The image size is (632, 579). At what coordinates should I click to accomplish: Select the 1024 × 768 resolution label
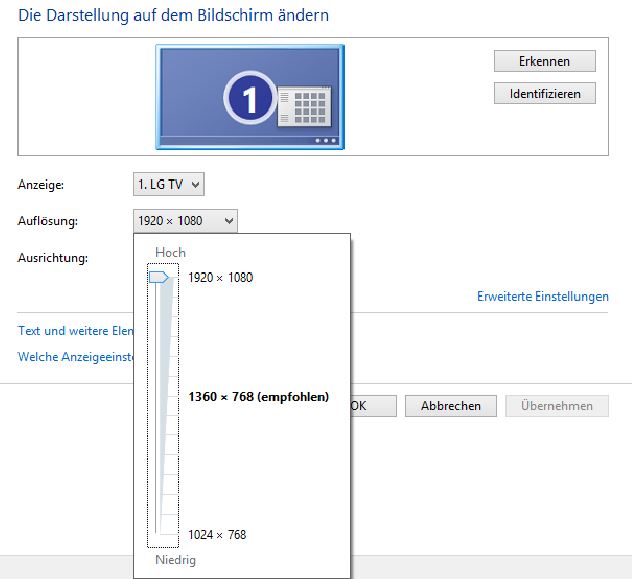[x=217, y=535]
